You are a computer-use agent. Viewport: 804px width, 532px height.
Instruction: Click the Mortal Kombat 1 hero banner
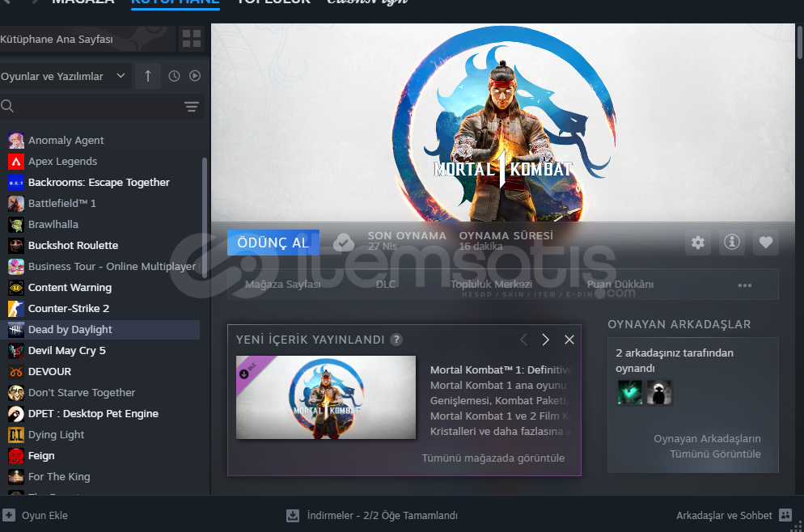tap(502, 123)
